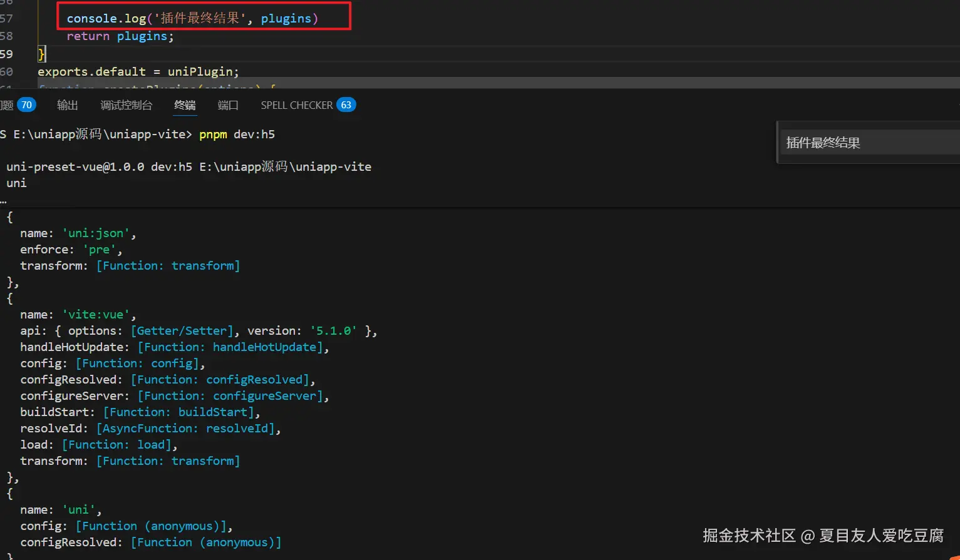960x560 pixels.
Task: Click the 63 badge on SPELL CHECKER
Action: pyautogui.click(x=346, y=105)
